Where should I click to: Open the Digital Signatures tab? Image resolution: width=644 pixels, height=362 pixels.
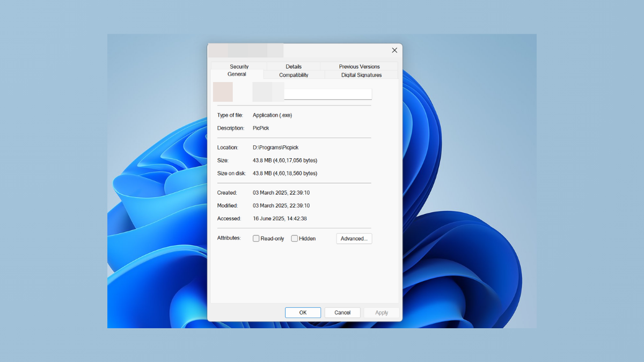click(x=361, y=75)
